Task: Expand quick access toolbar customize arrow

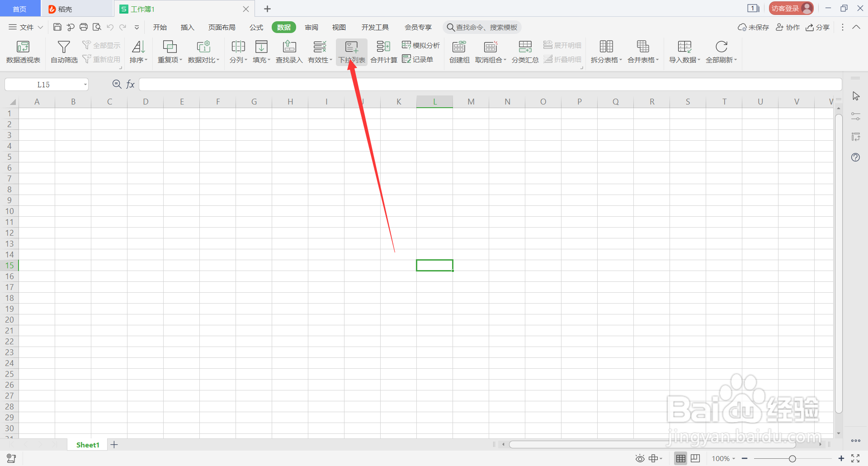Action: (x=137, y=27)
